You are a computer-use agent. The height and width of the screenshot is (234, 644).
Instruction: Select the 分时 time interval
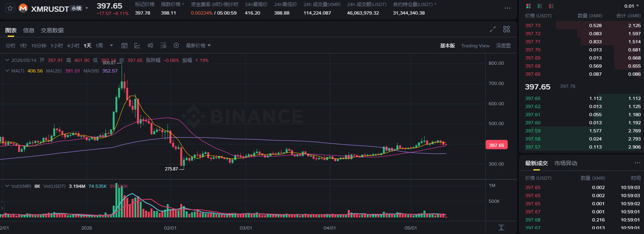pyautogui.click(x=11, y=46)
